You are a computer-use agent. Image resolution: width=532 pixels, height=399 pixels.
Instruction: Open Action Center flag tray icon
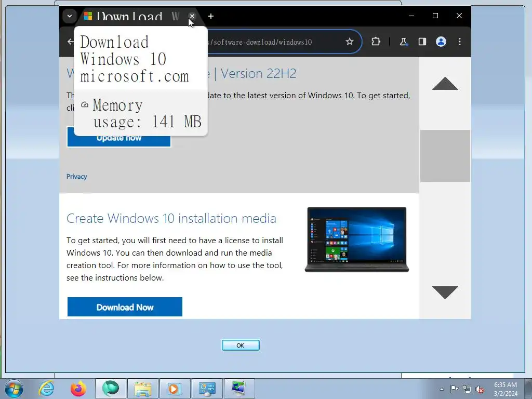tap(454, 389)
